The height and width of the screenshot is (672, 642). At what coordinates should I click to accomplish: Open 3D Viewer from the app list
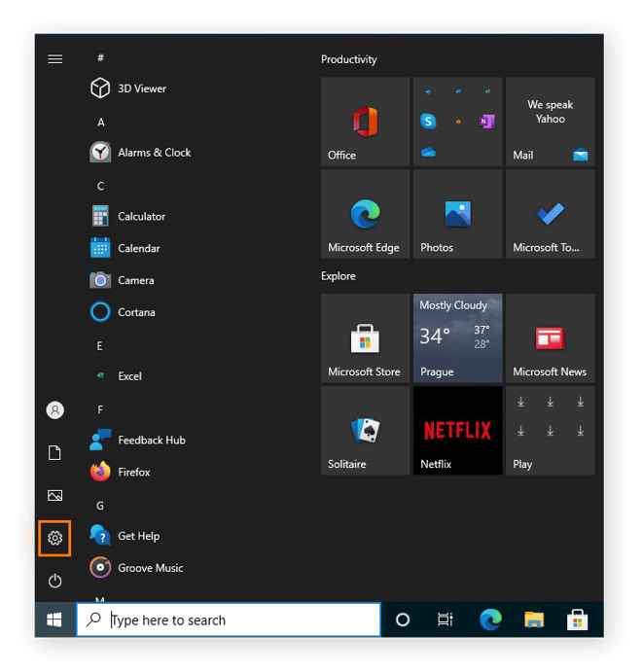(128, 88)
